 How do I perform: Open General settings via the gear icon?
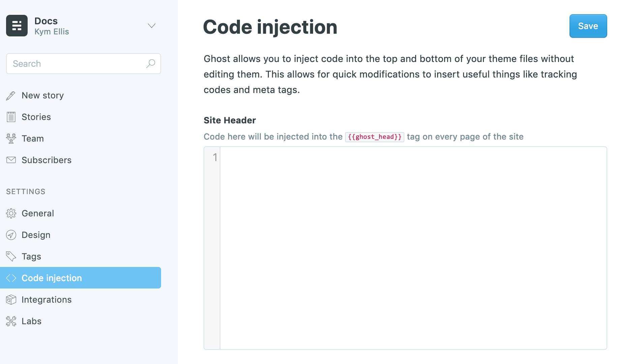[11, 213]
